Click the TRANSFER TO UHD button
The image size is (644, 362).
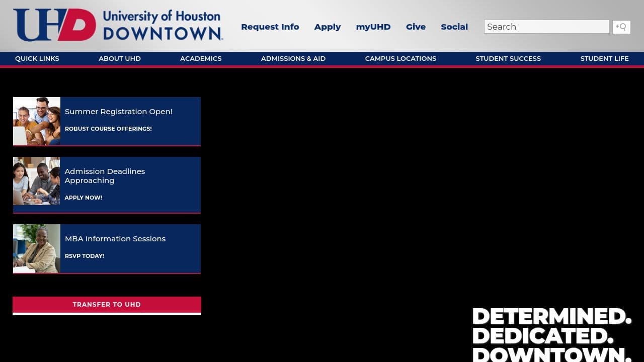[107, 304]
